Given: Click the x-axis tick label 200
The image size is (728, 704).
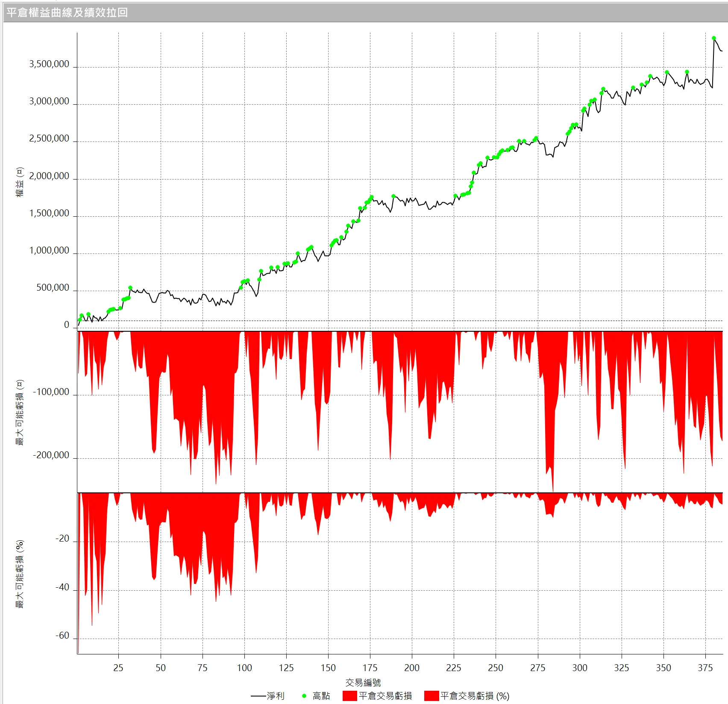Looking at the screenshot, I should tap(412, 668).
